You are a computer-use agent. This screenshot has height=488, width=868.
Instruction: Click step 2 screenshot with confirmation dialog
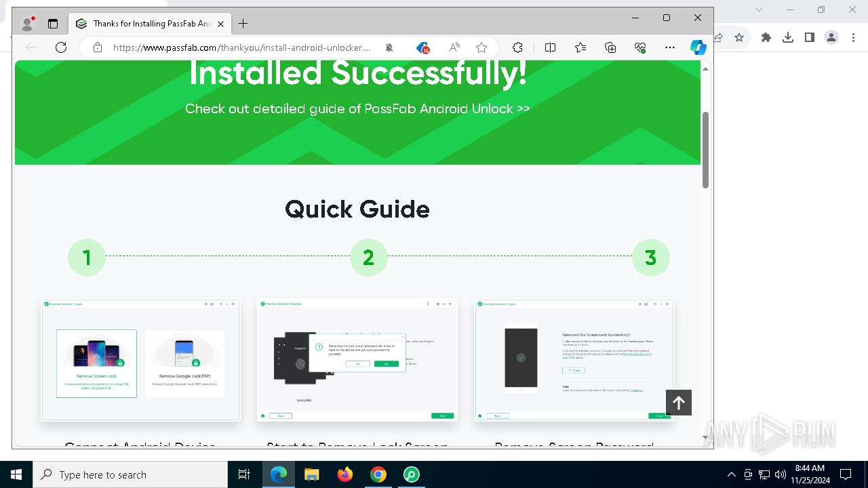[x=357, y=360]
